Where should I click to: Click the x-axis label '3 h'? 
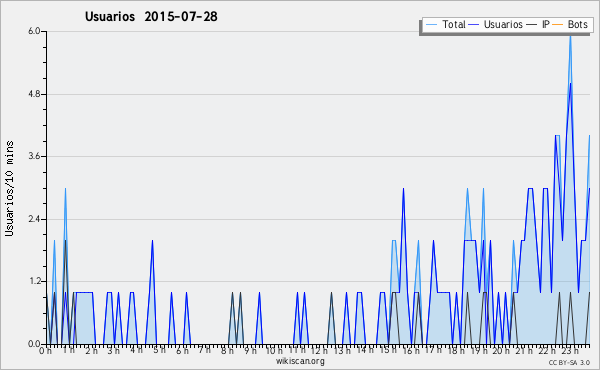[114, 351]
